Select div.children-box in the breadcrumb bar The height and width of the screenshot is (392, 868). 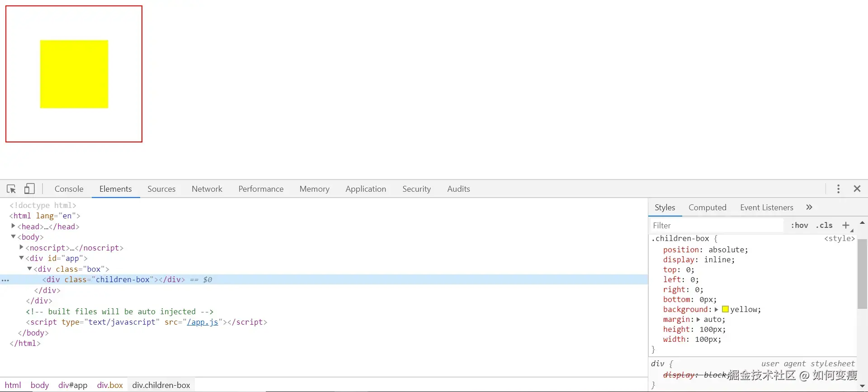tap(161, 385)
